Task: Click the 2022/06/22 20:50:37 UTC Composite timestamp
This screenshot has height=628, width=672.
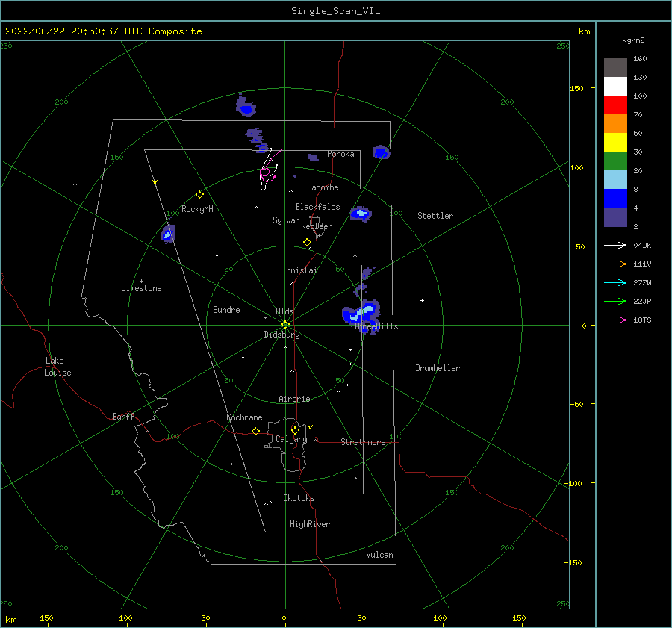Action: pos(103,31)
